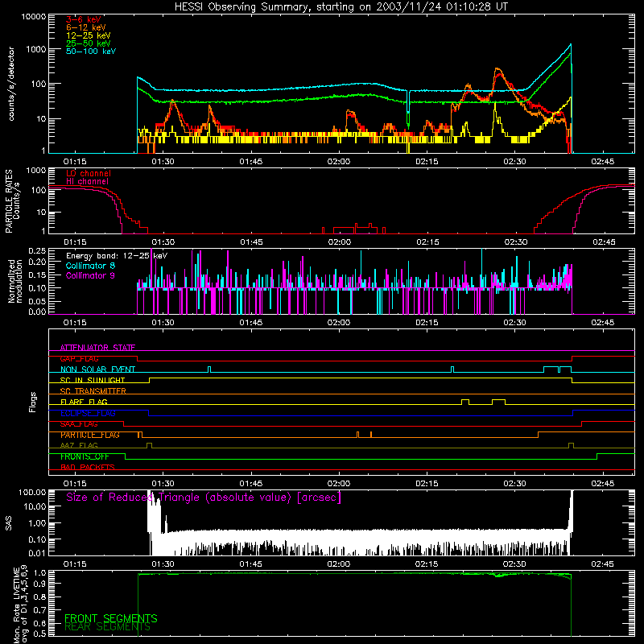Click the 0.7 tick on livetime axis
Screen dimensions: 644x644
point(41,609)
